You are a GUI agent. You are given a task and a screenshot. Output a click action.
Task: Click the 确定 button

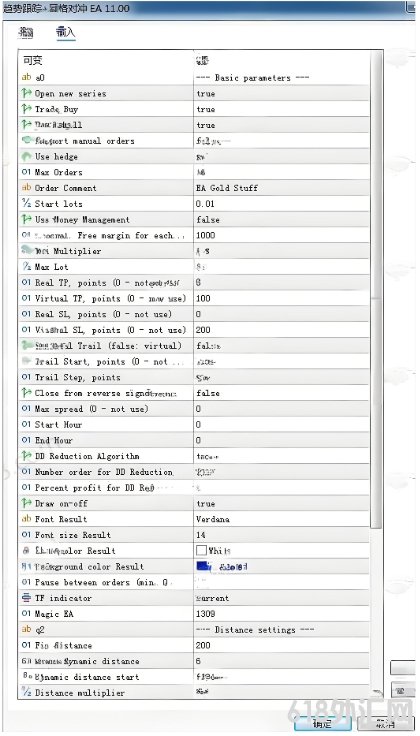tap(321, 724)
